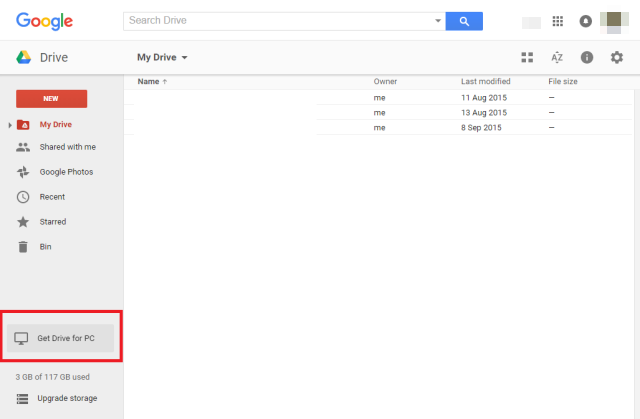Go to Shared with me
Viewport: 640px width, 419px height.
[x=67, y=147]
